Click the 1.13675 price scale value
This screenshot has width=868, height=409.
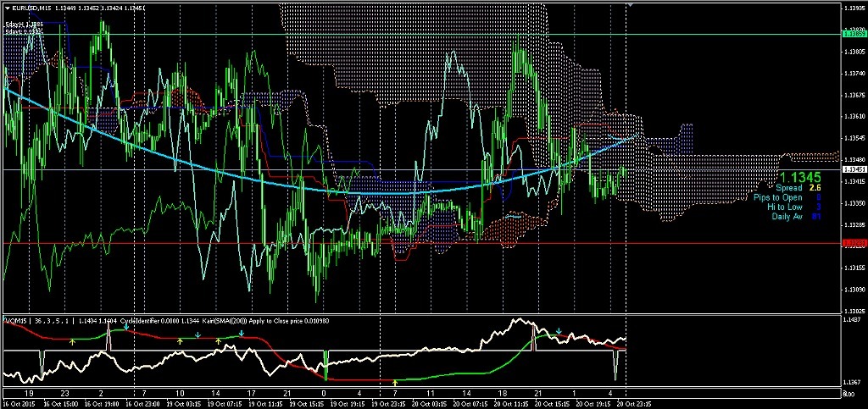853,95
